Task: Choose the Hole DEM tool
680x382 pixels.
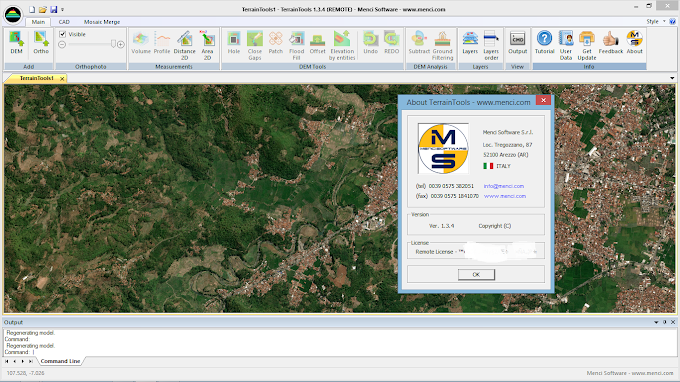Action: pyautogui.click(x=234, y=42)
